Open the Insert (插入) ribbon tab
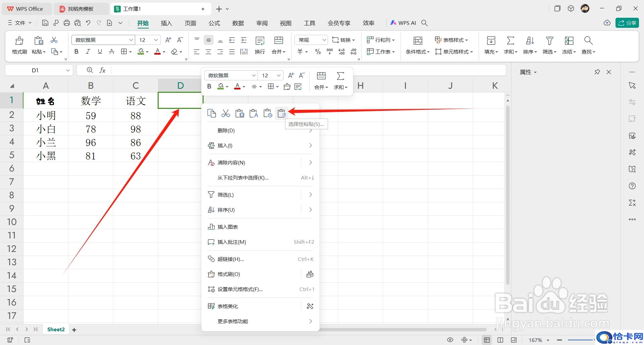This screenshot has height=345, width=644. pyautogui.click(x=166, y=23)
